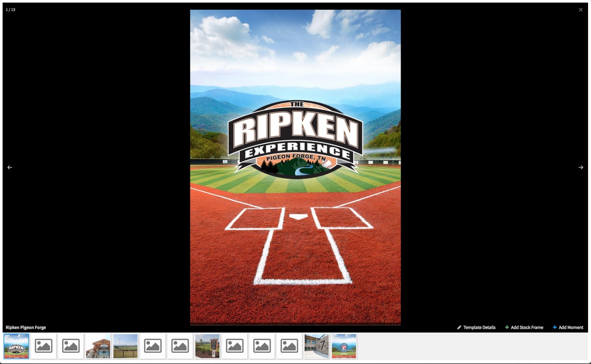Select the stone wall building thumbnail
Viewport: 591px width, 364px height.
point(317,346)
